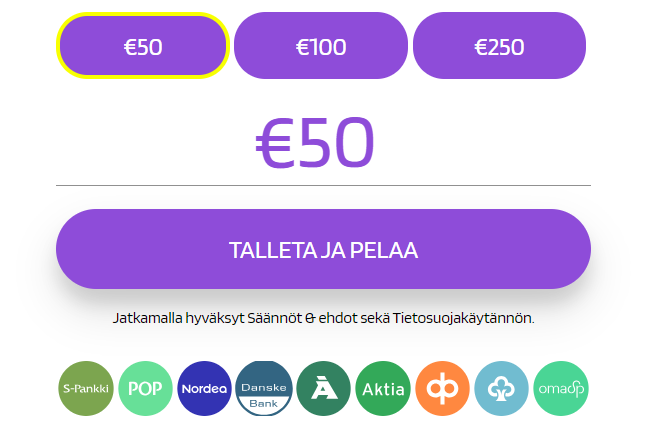The image size is (648, 432).
Task: Choose the Säästöpankki blue tree icon
Action: [x=502, y=388]
